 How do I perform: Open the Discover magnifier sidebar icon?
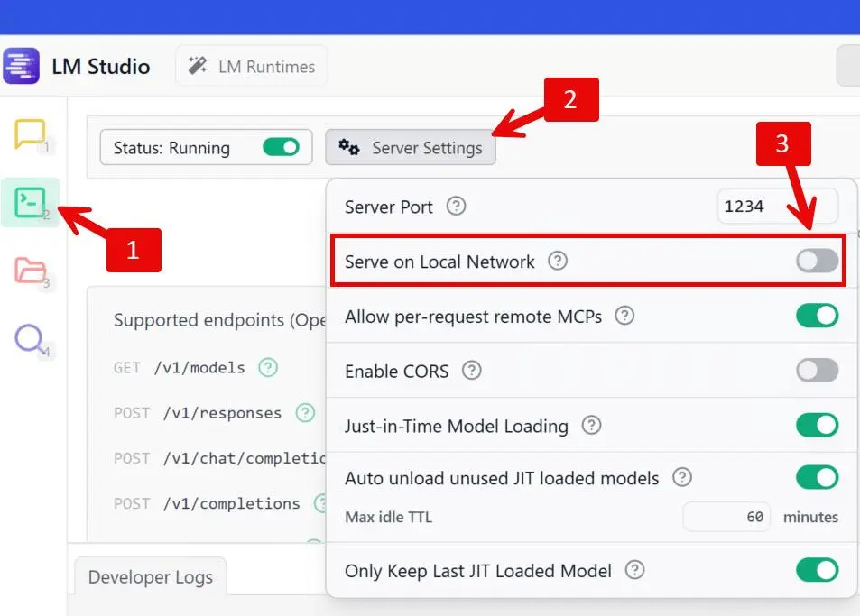(30, 338)
